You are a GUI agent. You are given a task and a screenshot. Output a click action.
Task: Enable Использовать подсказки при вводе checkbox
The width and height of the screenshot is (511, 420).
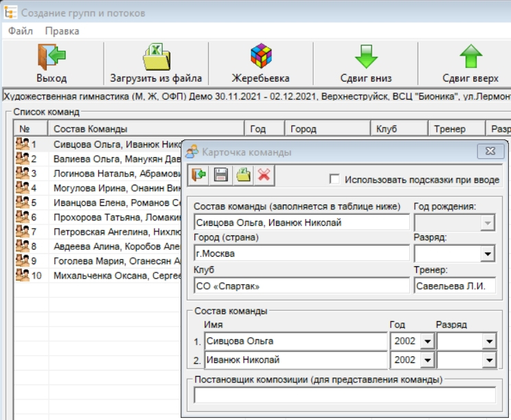tap(334, 180)
